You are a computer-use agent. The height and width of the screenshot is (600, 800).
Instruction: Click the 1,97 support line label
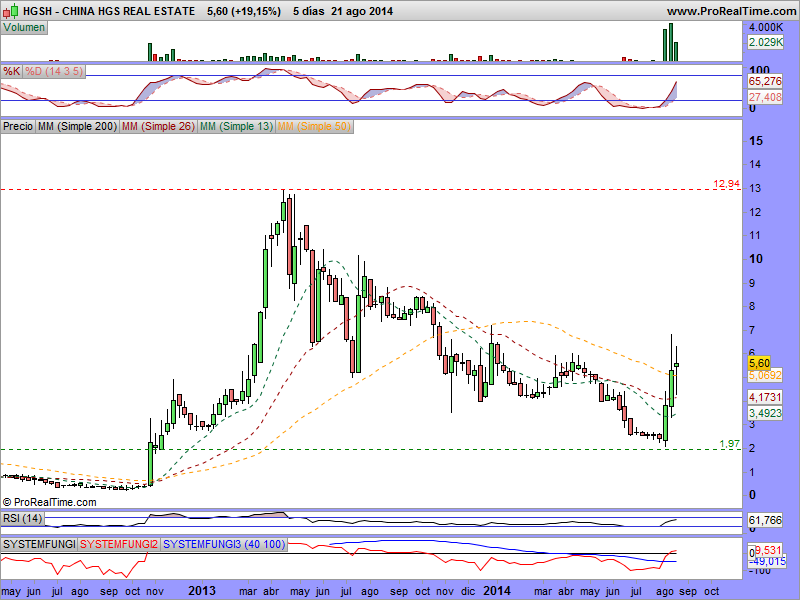click(x=730, y=444)
